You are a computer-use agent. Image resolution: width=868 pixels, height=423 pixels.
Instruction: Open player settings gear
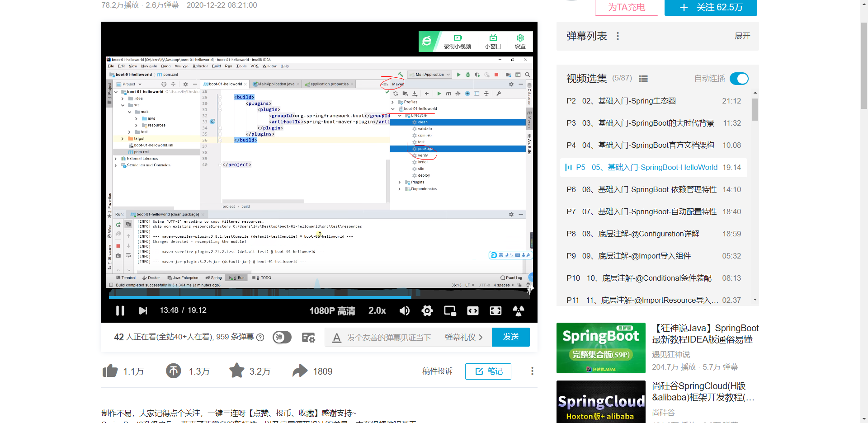pyautogui.click(x=427, y=310)
